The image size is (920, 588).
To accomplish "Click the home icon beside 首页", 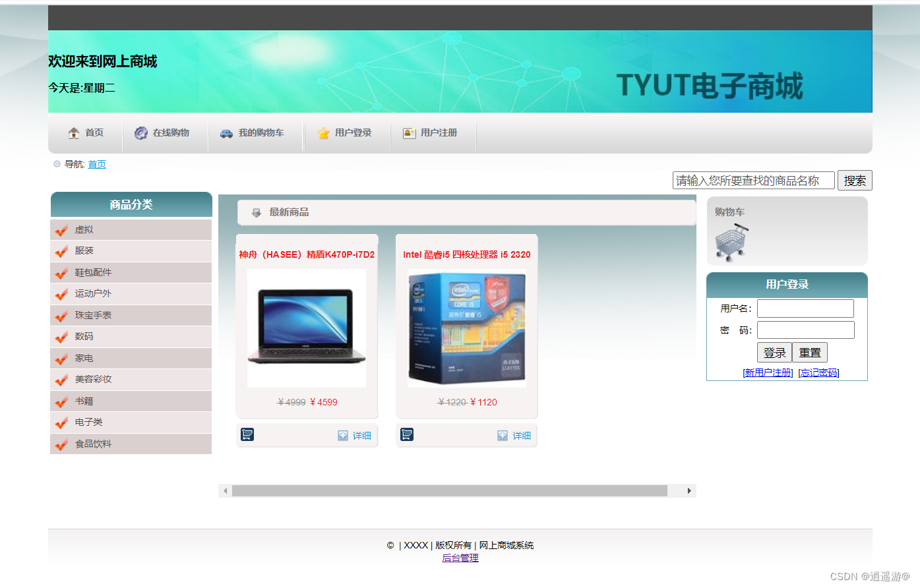I will tap(74, 133).
